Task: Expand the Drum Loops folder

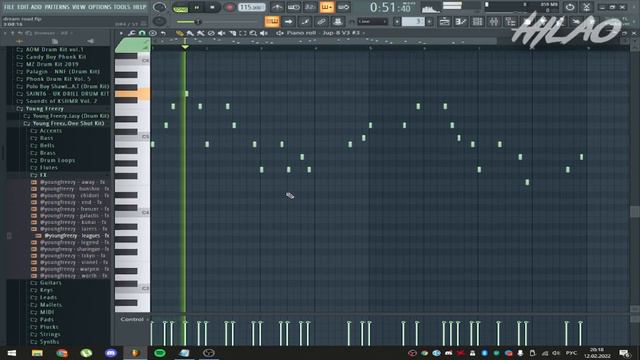Action: coord(57,160)
